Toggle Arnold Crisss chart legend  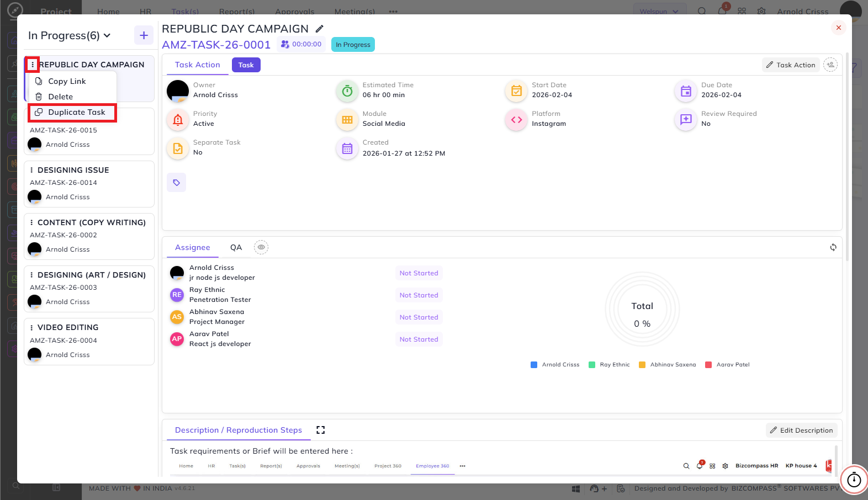(555, 365)
